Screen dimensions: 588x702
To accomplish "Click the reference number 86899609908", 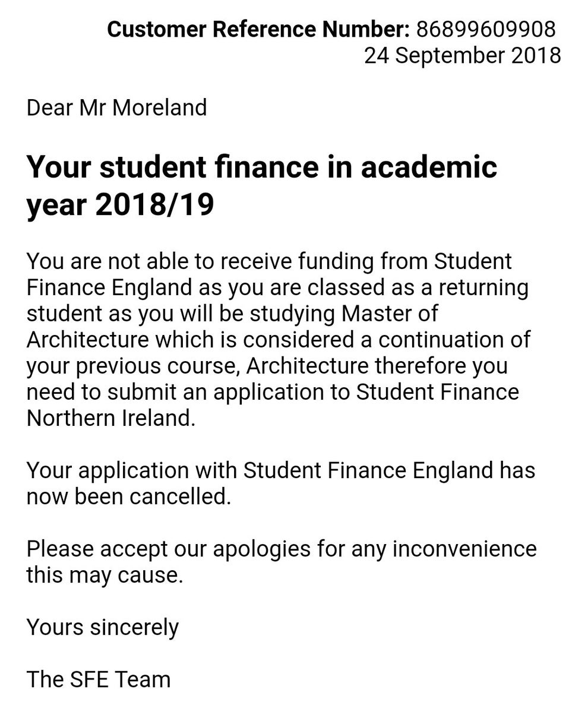I will pos(486,29).
